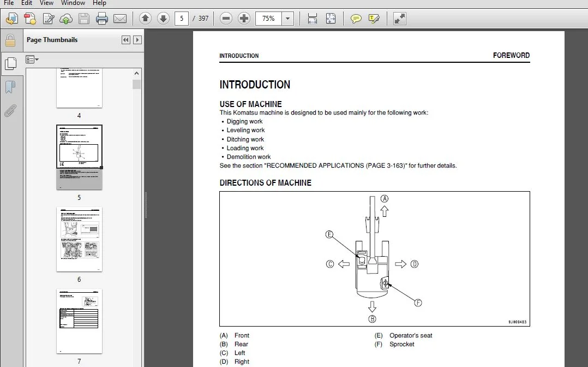The height and width of the screenshot is (367, 588).
Task: Click the Save floppy disk icon
Action: pos(83,19)
